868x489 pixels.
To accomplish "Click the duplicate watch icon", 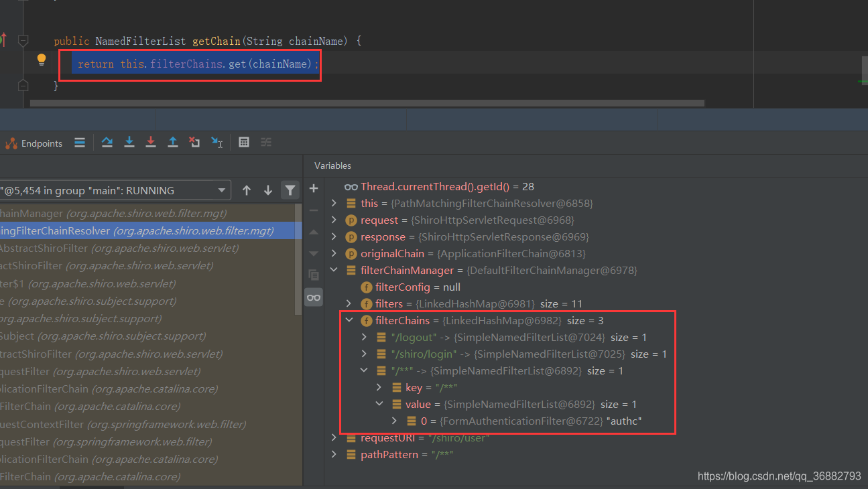I will [x=313, y=275].
